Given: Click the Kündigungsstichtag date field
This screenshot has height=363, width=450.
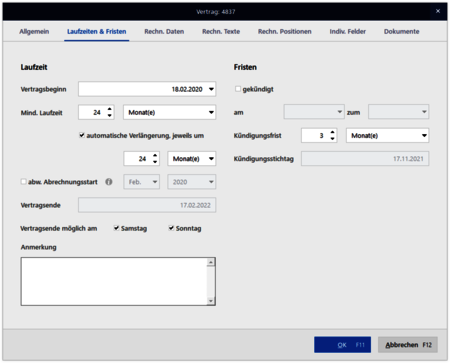Looking at the screenshot, I should (365, 159).
